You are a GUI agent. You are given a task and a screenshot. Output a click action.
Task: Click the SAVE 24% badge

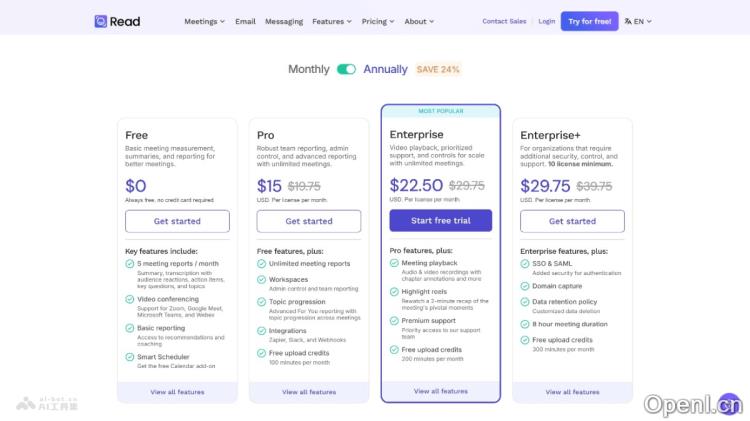[438, 69]
